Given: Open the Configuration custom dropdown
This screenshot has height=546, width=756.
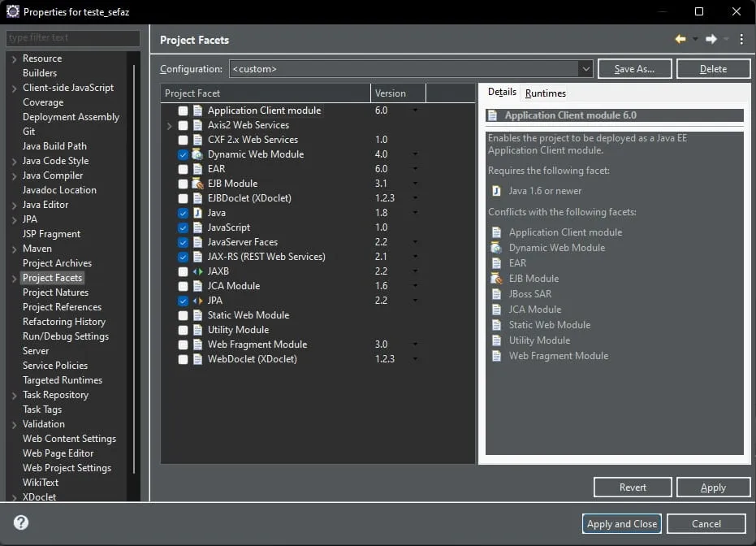Looking at the screenshot, I should (x=411, y=69).
